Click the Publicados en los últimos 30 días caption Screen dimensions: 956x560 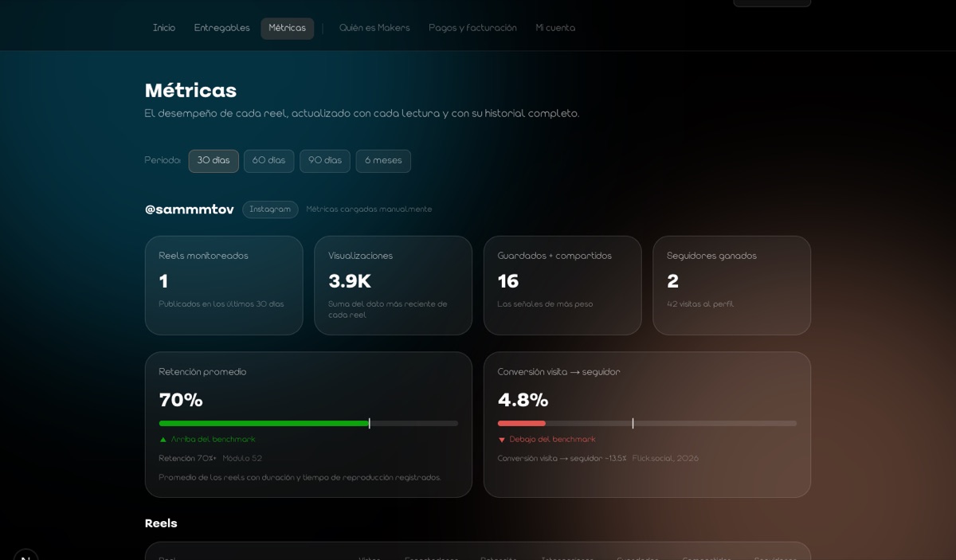(221, 304)
